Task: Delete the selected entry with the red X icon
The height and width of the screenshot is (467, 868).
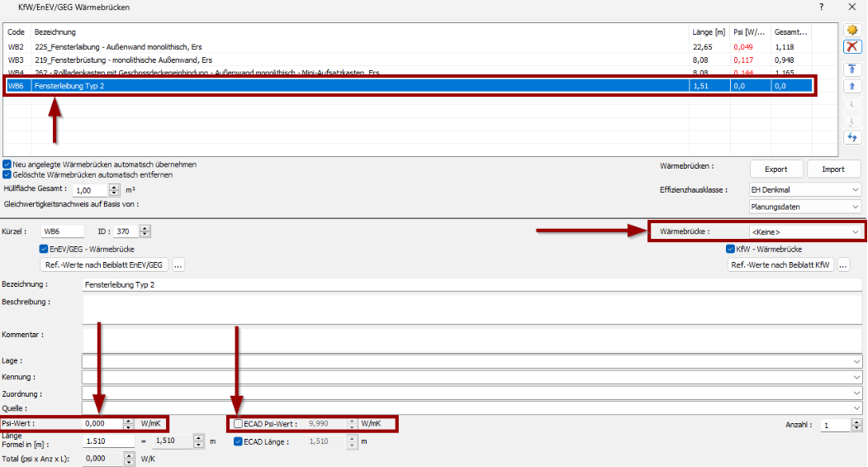Action: pyautogui.click(x=853, y=48)
